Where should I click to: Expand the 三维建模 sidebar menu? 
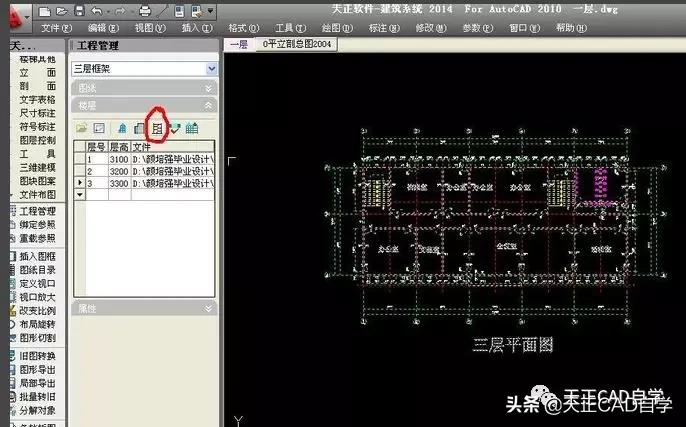(38, 168)
